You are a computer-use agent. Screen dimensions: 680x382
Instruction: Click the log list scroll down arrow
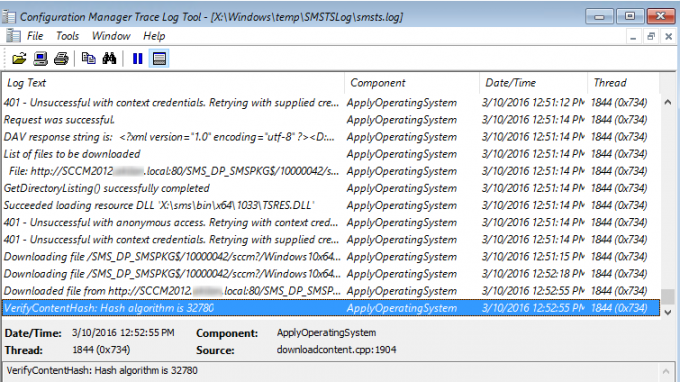tap(668, 312)
